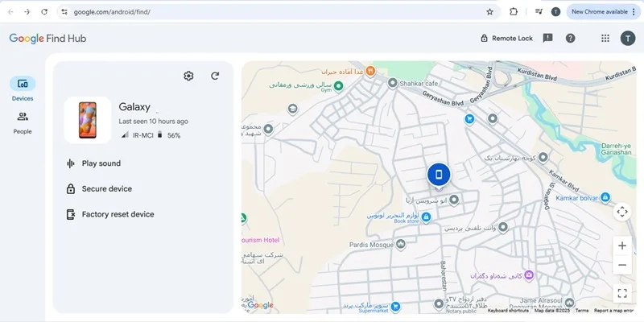Click the Kamkar bolvar shopping pin
The image size is (644, 322).
click(605, 197)
